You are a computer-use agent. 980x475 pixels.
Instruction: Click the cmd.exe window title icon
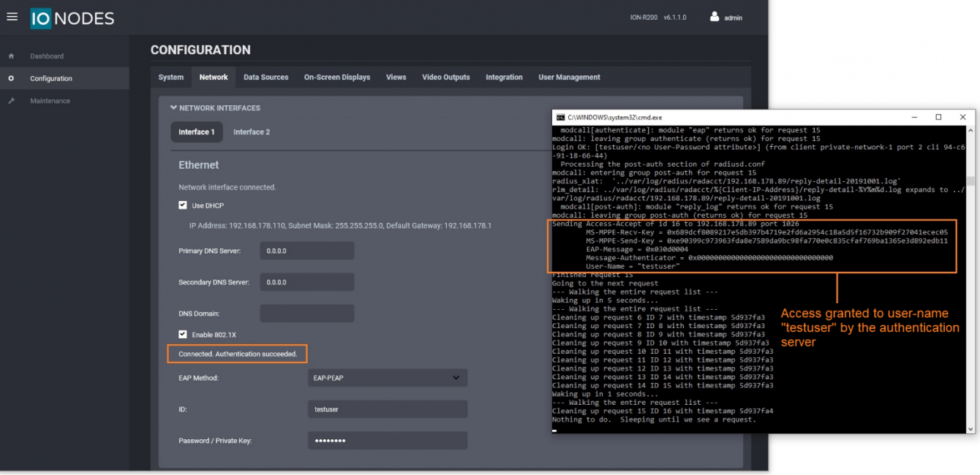[x=560, y=118]
